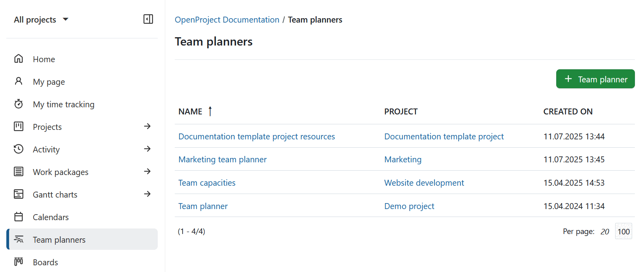This screenshot has width=644, height=272.
Task: Sort table by the NAME column header
Action: pos(190,112)
